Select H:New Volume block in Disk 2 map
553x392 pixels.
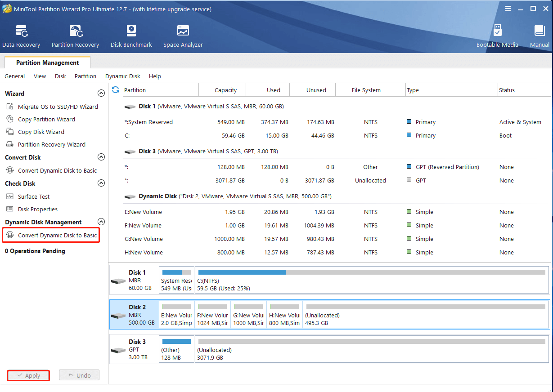pyautogui.click(x=284, y=315)
